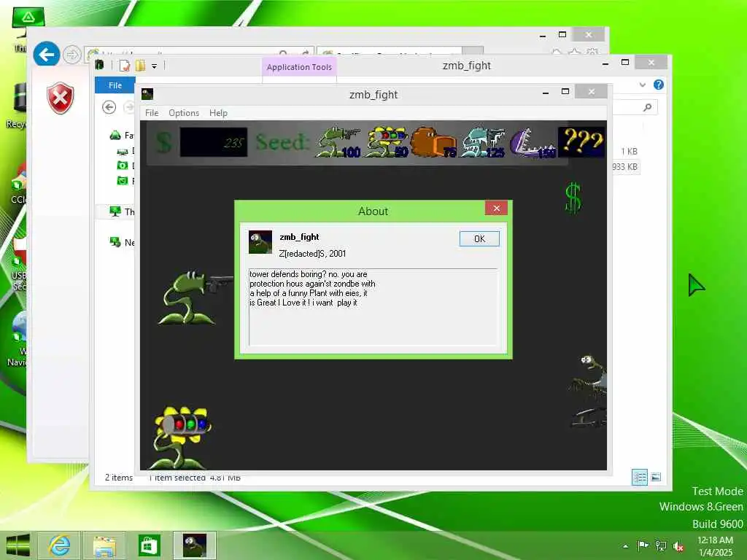Open Explorer help question mark icon
The width and height of the screenshot is (747, 560).
(x=659, y=85)
